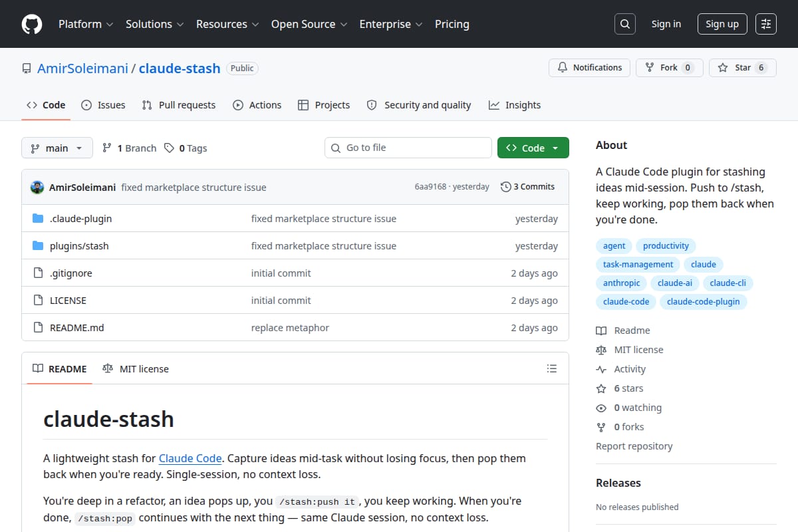The image size is (798, 532).
Task: Click the README outline list icon
Action: [551, 368]
